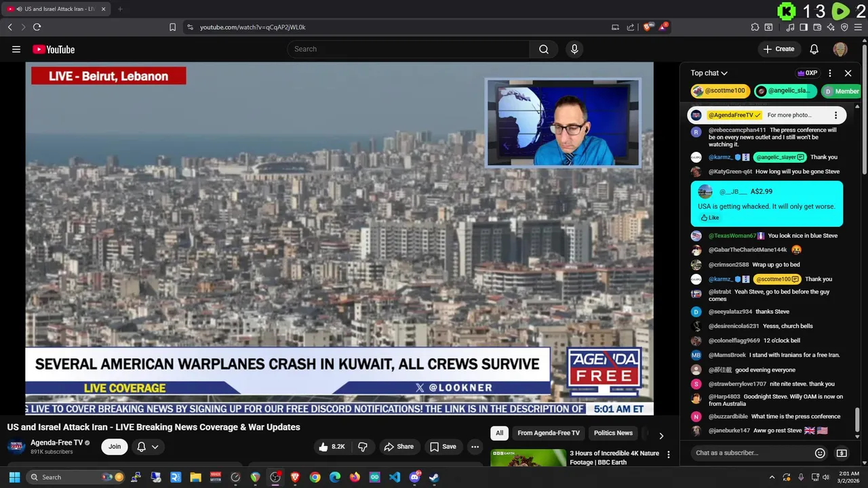Toggle the Brave sidebar panel

[804, 27]
